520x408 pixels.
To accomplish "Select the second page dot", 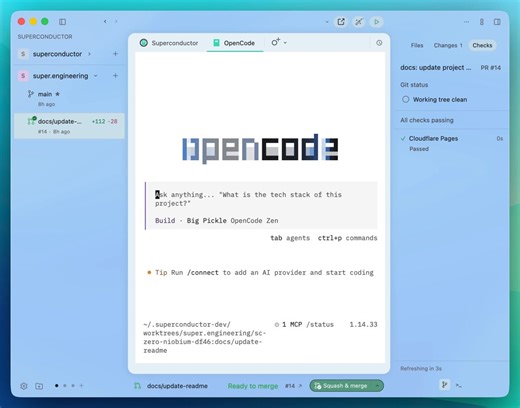I will pyautogui.click(x=65, y=386).
